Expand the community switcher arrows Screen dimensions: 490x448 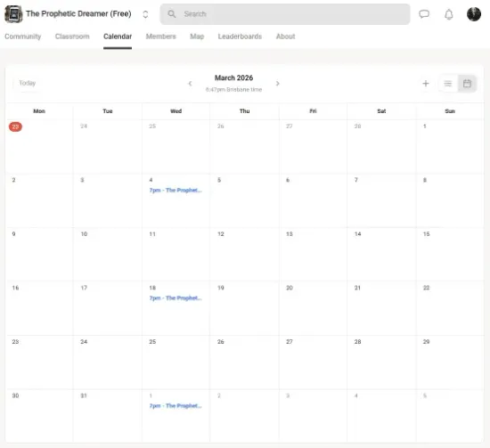(145, 14)
